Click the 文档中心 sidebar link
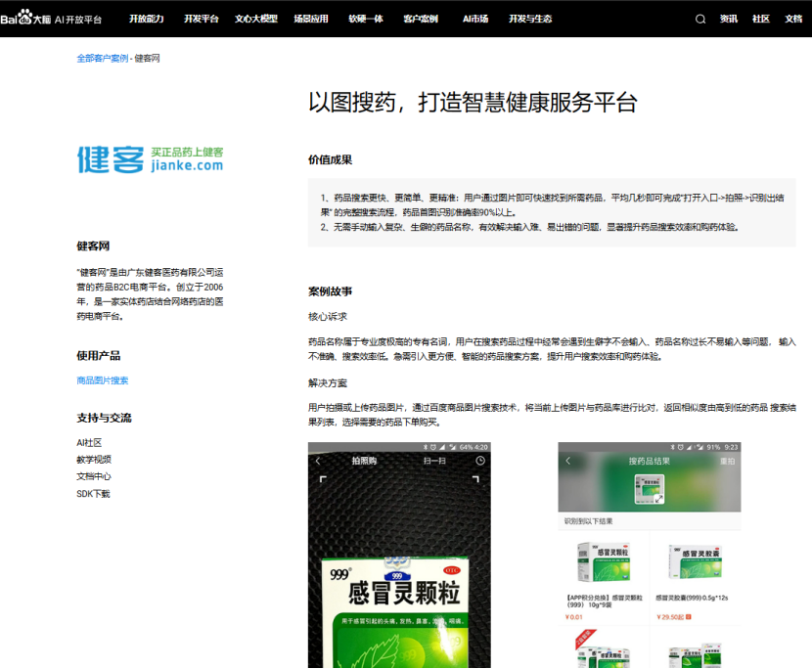The height and width of the screenshot is (669, 812). click(x=93, y=475)
